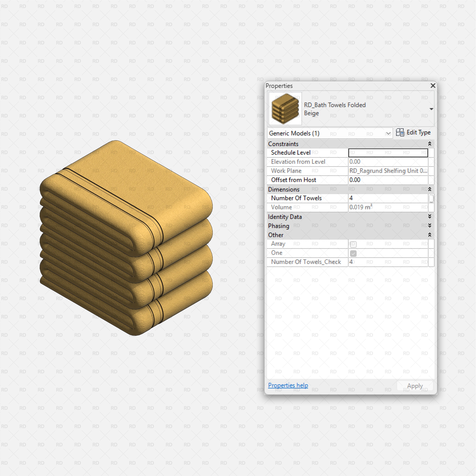Expand the Phasing section
Viewport: 476px width, 476px height.
[430, 226]
